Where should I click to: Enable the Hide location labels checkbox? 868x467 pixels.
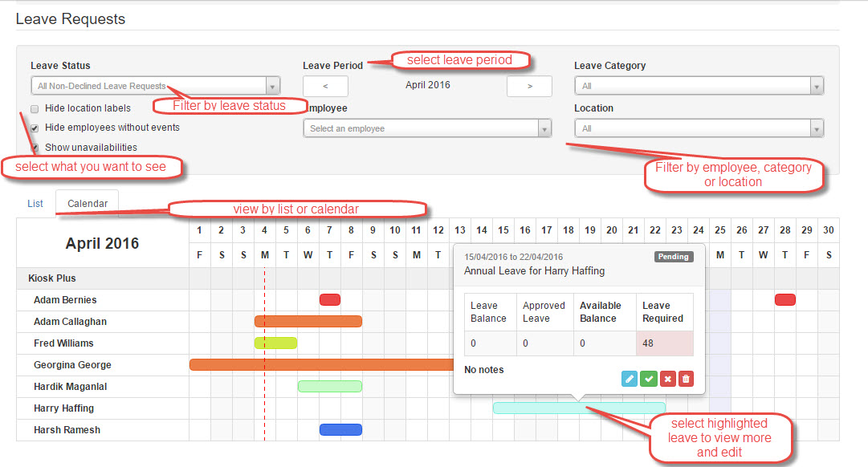(x=34, y=108)
